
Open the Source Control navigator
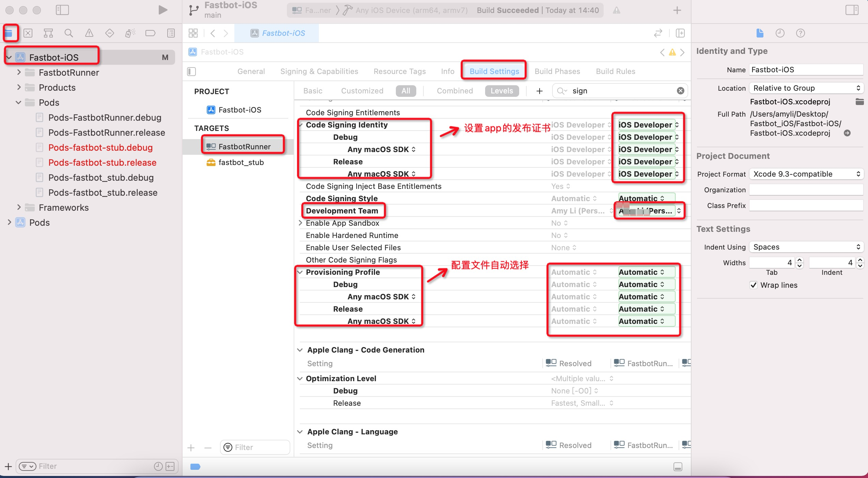pos(28,33)
